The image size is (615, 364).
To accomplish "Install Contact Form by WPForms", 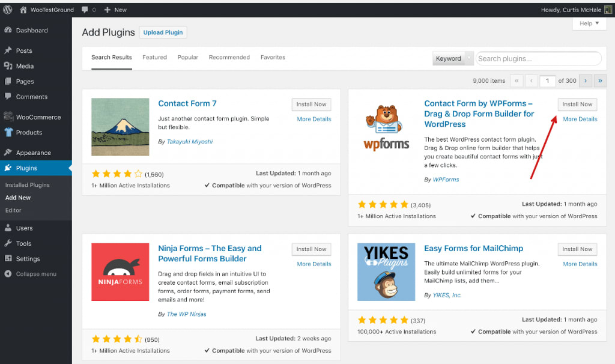I will tap(577, 105).
